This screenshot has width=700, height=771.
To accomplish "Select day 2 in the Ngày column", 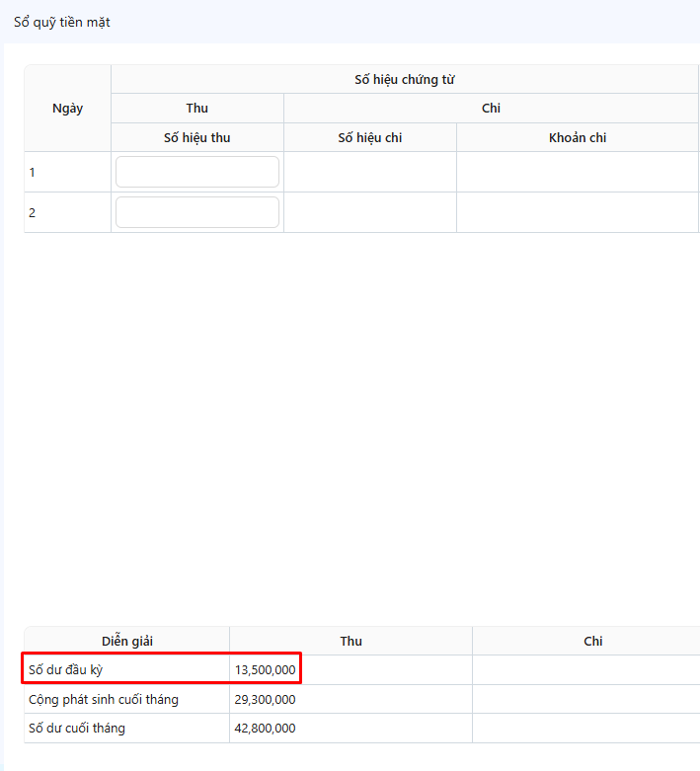I will pos(33,213).
